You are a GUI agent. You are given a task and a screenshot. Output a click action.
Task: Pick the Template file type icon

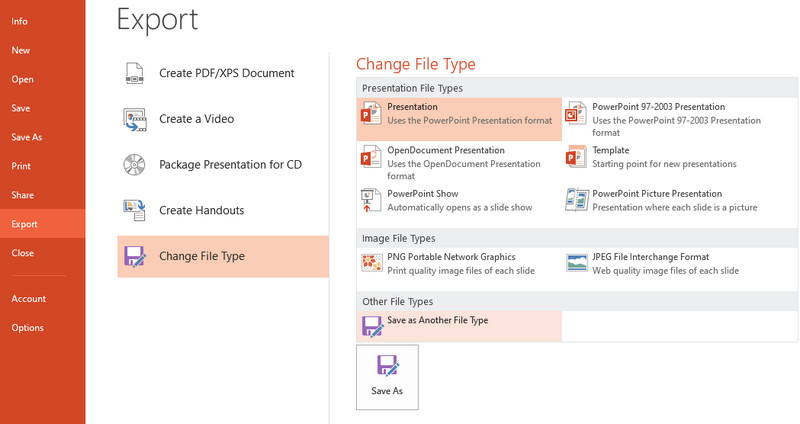pos(576,157)
